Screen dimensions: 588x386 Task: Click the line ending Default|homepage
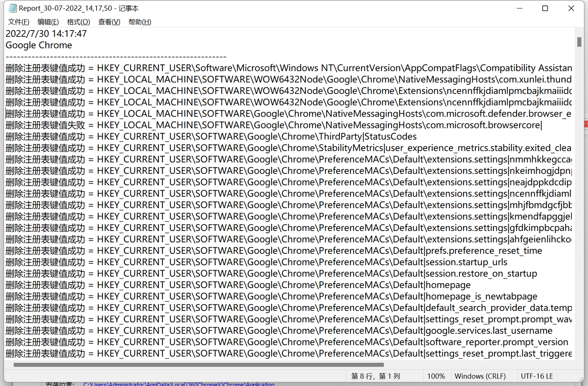tap(238, 285)
